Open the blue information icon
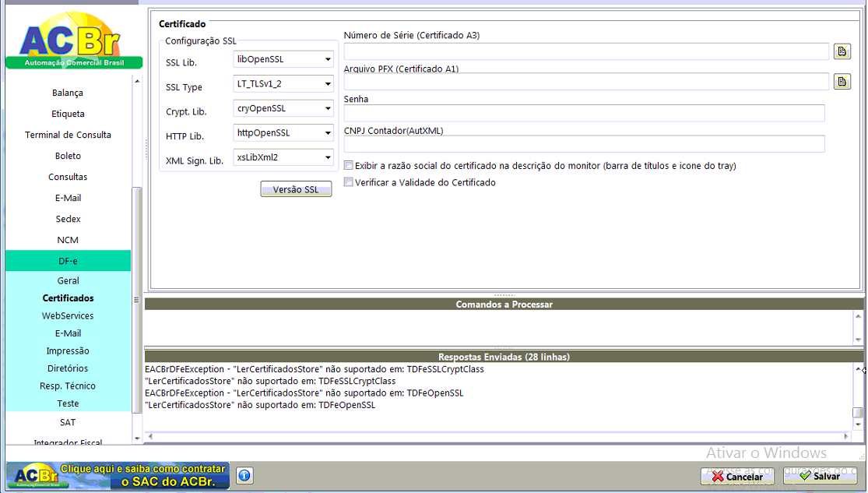 (244, 475)
